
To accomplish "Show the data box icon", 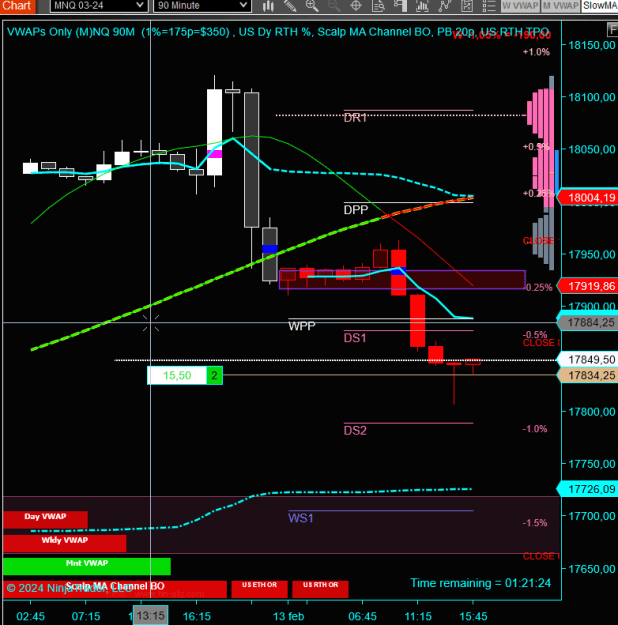I will pyautogui.click(x=378, y=6).
